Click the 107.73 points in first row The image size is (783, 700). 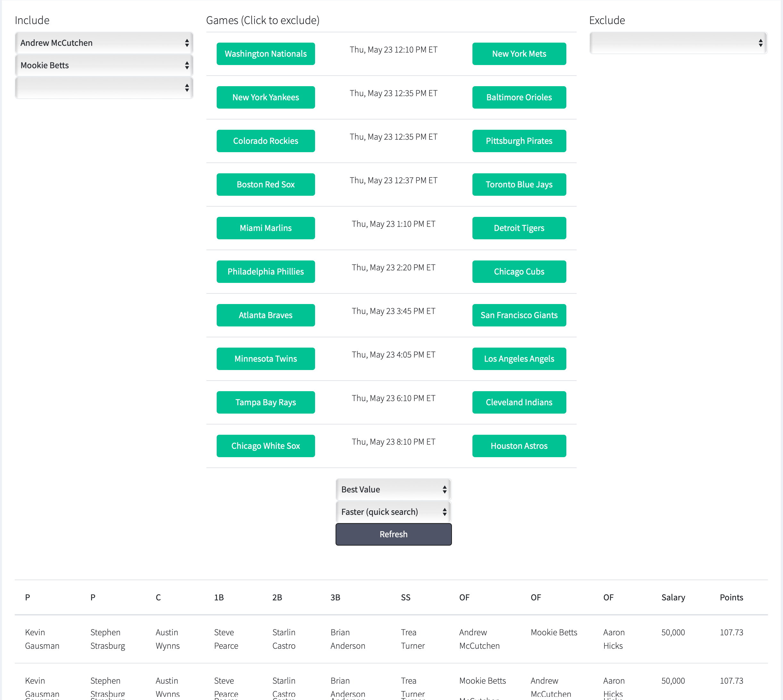point(731,632)
